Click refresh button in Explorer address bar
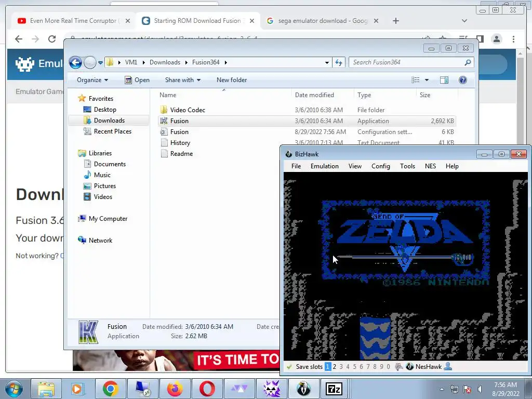The image size is (532, 399). (339, 62)
